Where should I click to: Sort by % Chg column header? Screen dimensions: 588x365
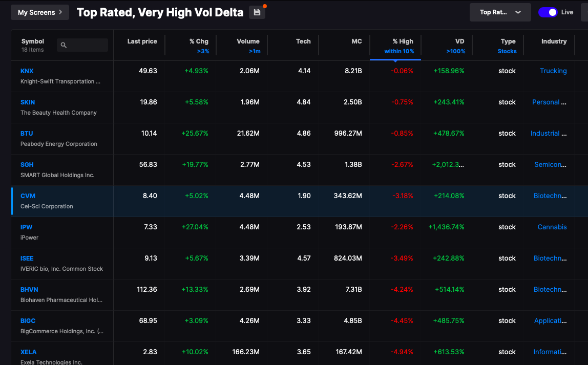(x=199, y=41)
